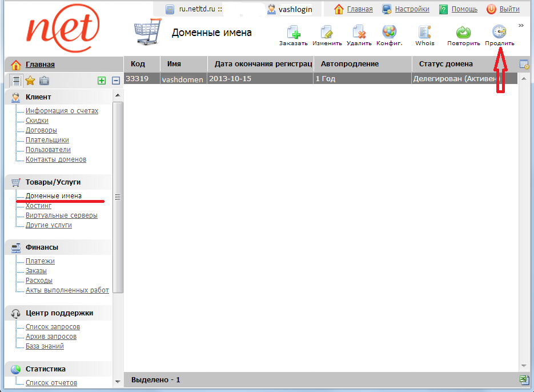Open column settings icon at table corner
The height and width of the screenshot is (392, 534).
[x=524, y=65]
